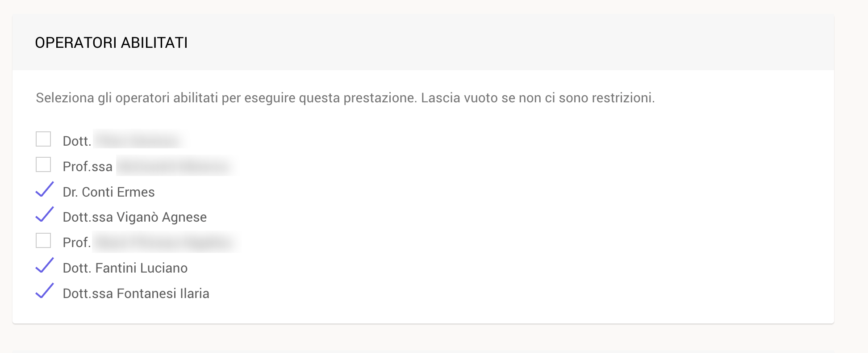Click the gray OPERATORI ABILITATI header bar
This screenshot has width=868, height=353.
tap(423, 42)
